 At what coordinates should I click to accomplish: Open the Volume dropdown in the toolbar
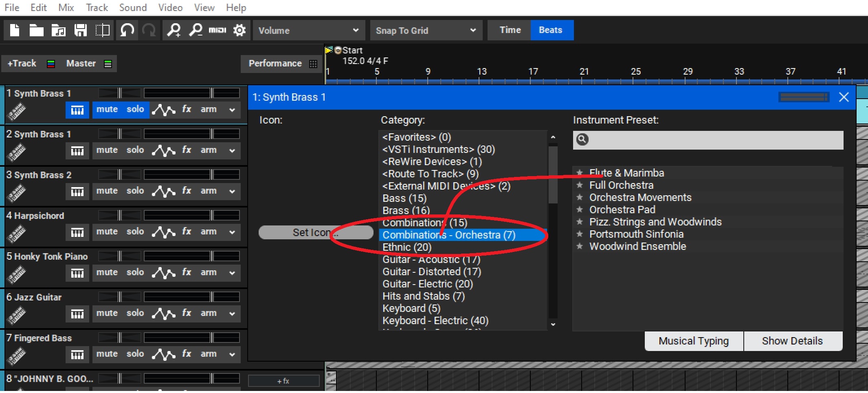pyautogui.click(x=308, y=31)
